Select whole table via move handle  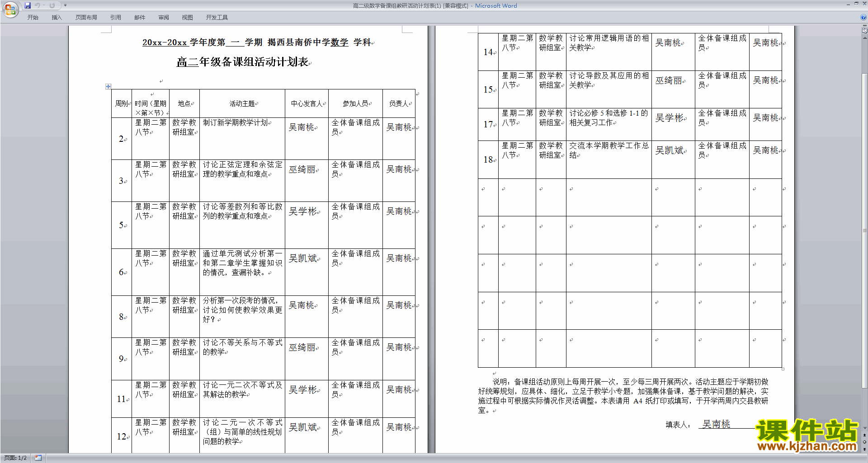(x=108, y=86)
